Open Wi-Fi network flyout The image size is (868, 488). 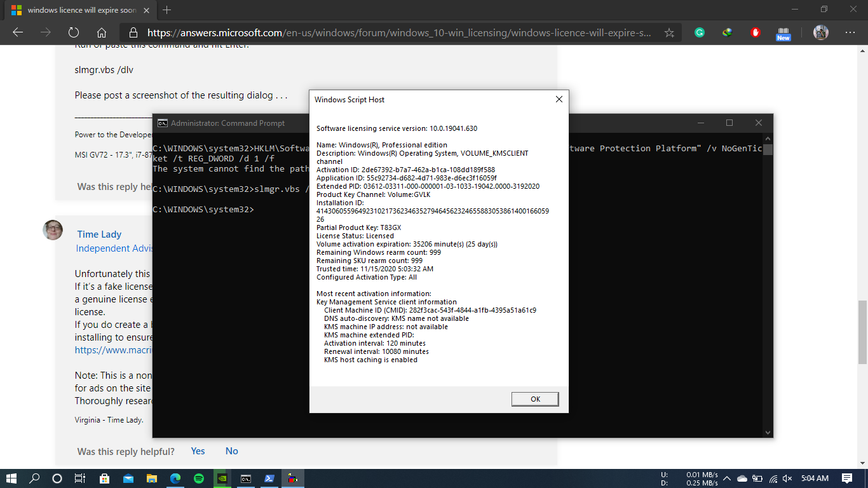[x=773, y=478]
